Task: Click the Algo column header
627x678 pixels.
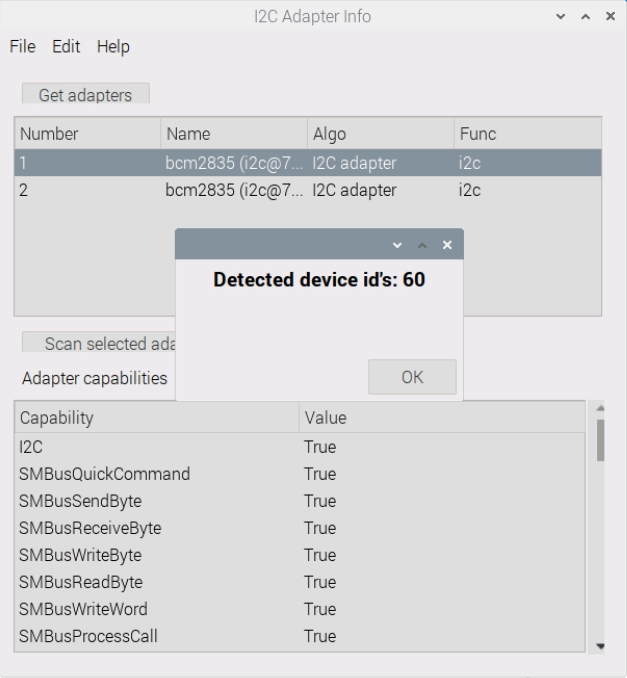Action: 379,134
